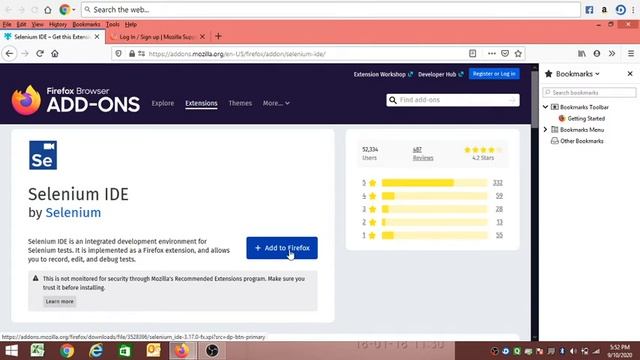Open the Edit menu
Screen dimensions: 640x360
(x=21, y=24)
